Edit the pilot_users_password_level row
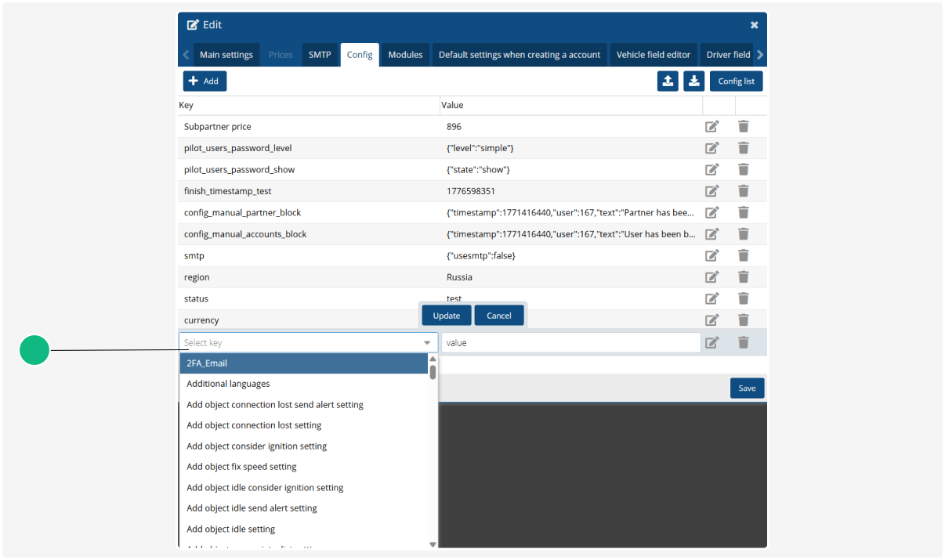The height and width of the screenshot is (560, 945). [712, 147]
